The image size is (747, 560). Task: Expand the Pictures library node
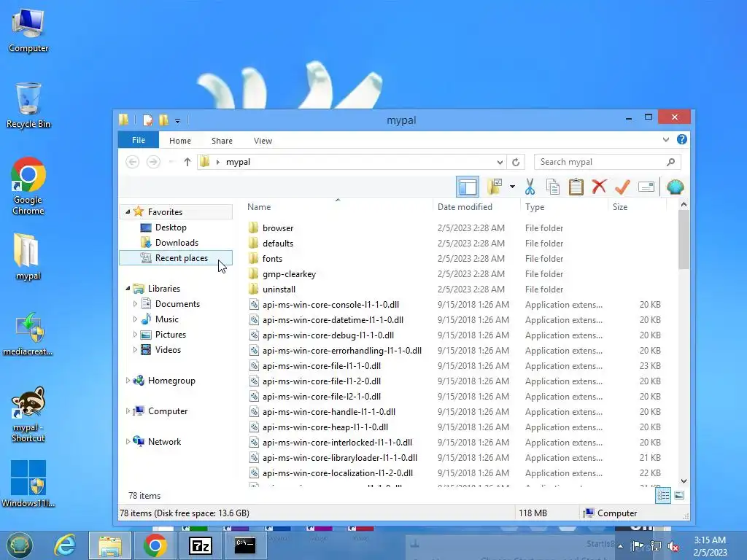pos(135,334)
